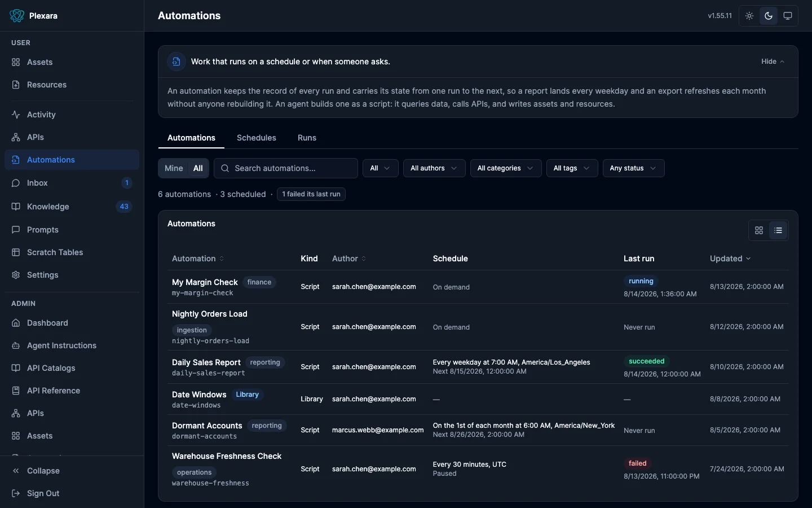
Task: Open the My Margin Check automation
Action: 205,282
